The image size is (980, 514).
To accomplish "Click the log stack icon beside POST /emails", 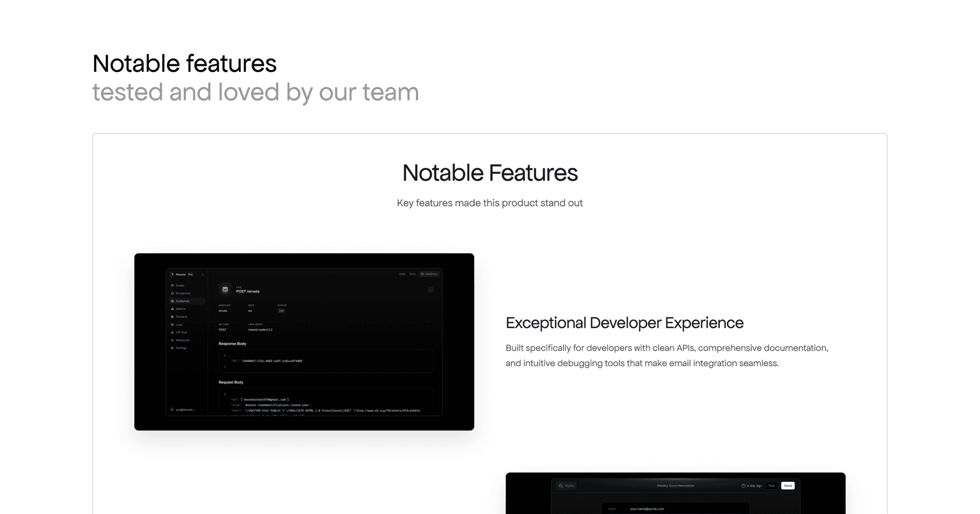I will click(x=225, y=290).
